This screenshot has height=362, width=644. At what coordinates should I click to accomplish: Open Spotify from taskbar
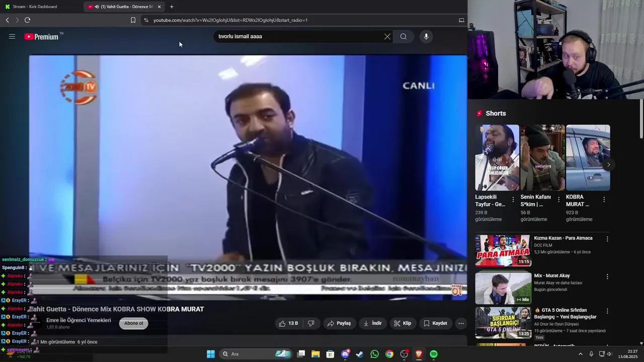pyautogui.click(x=434, y=354)
